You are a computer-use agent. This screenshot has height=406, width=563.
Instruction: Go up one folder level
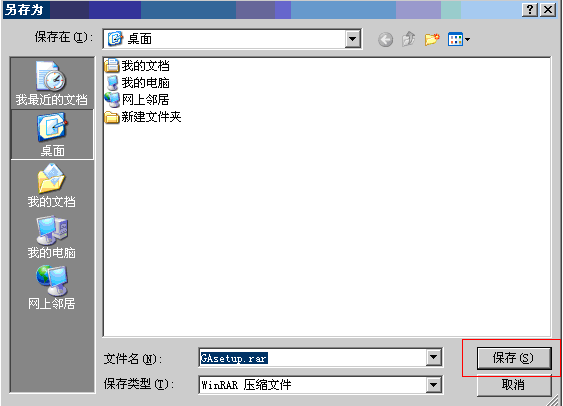409,39
